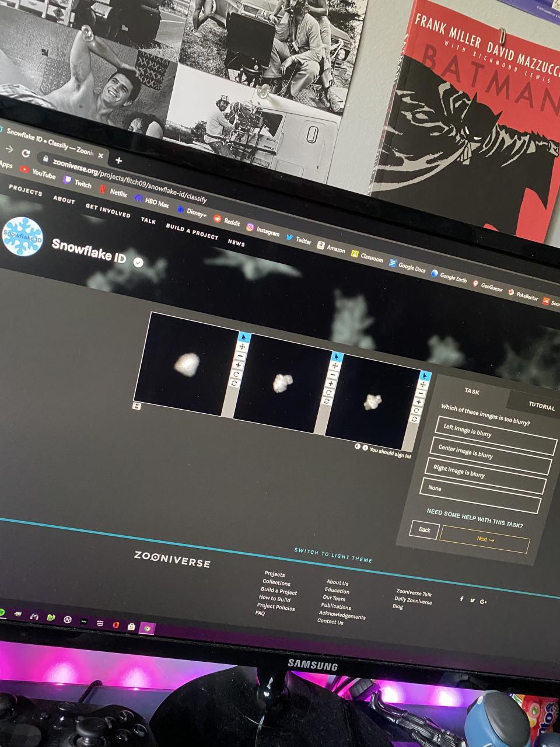Image resolution: width=560 pixels, height=747 pixels.
Task: Open Zooniverse Twitter page from footer
Action: 472,600
